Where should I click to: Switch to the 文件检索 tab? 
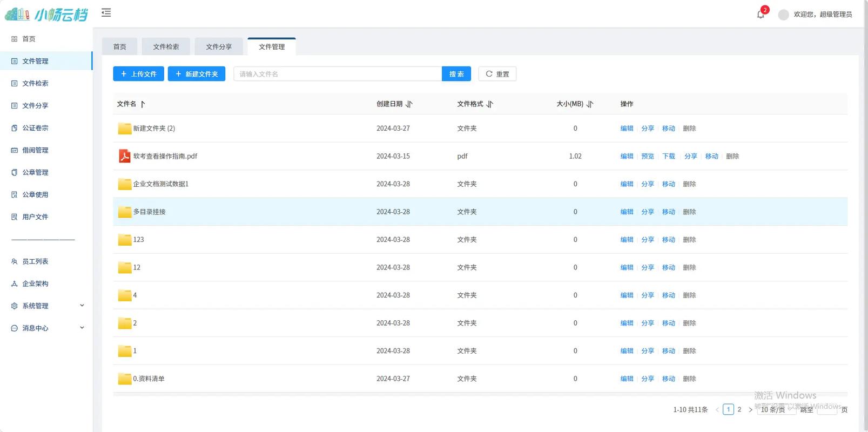coord(166,47)
